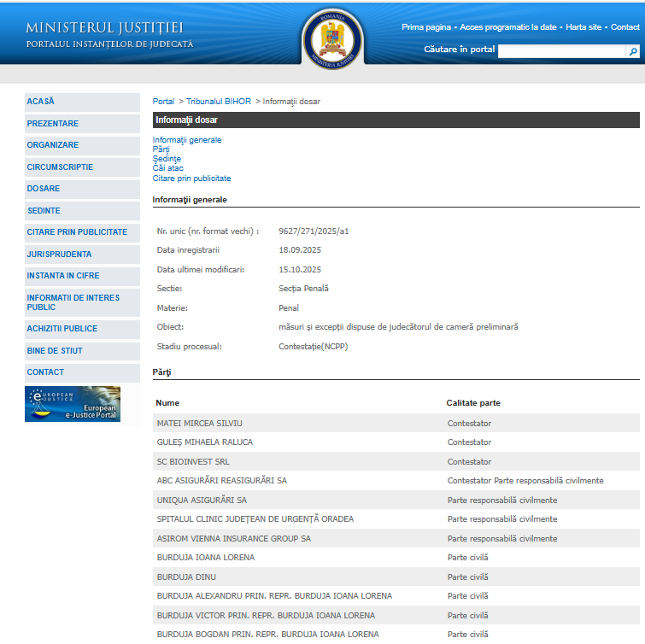Jump to Informații generale anchor link
Viewport: 645px width, 644px height.
[x=186, y=139]
